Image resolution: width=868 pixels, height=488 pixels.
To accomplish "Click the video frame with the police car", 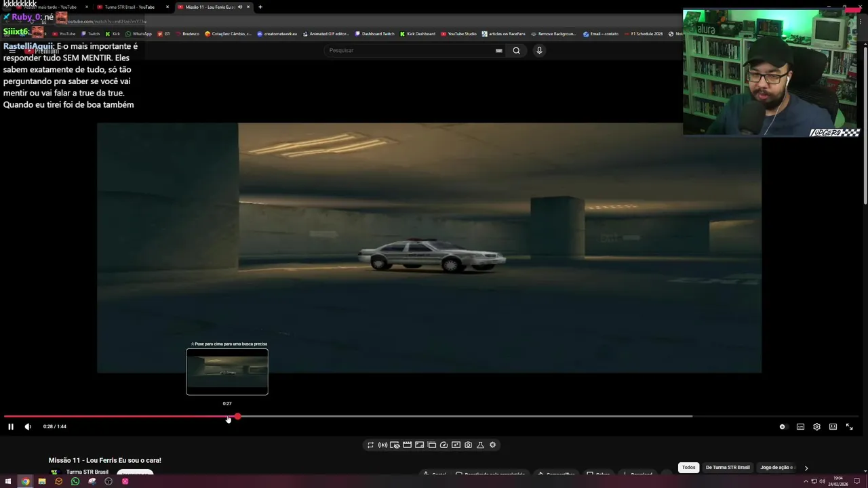I will (x=429, y=248).
